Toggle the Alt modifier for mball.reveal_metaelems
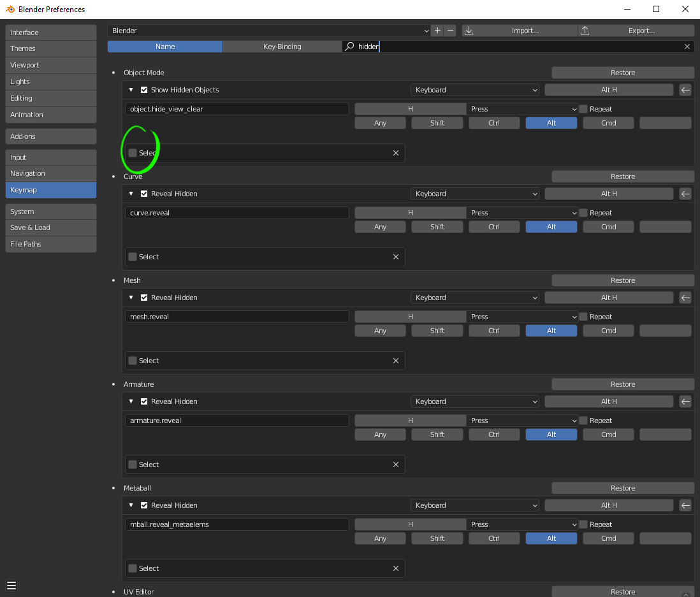 [551, 538]
